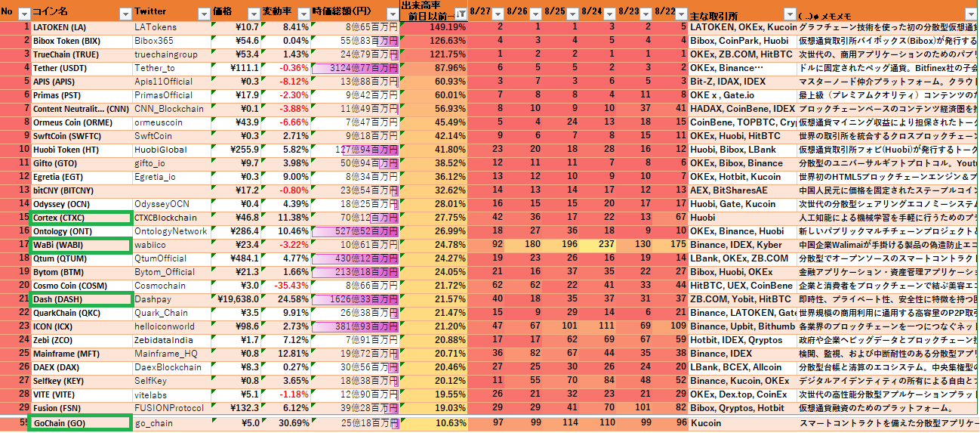Open the 8/27 column filter arrow
The height and width of the screenshot is (433, 980).
click(x=498, y=14)
